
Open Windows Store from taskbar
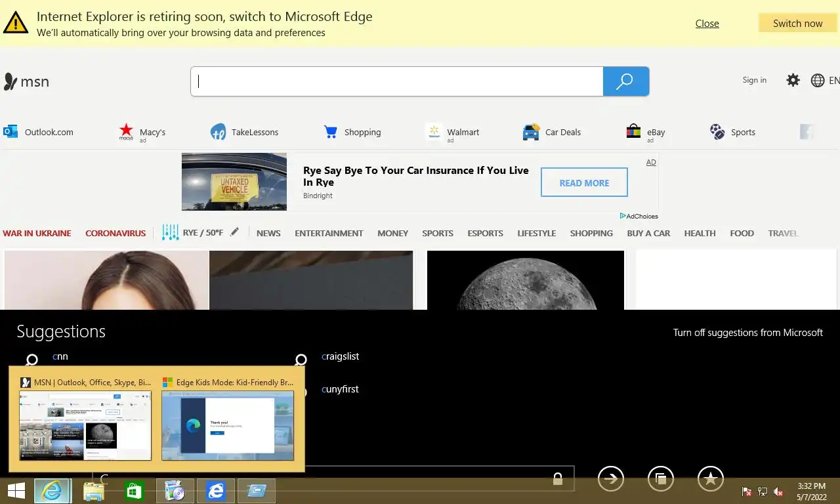[x=135, y=491]
